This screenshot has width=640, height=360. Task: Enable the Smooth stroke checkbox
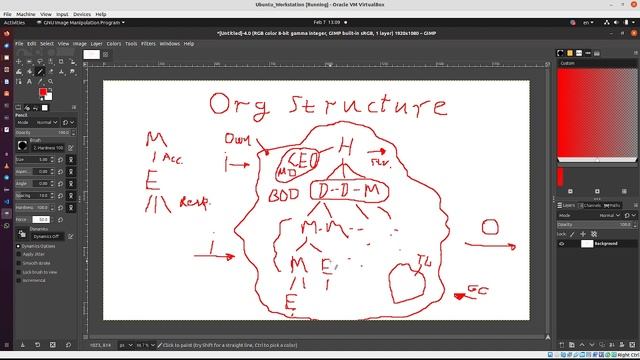(x=18, y=263)
